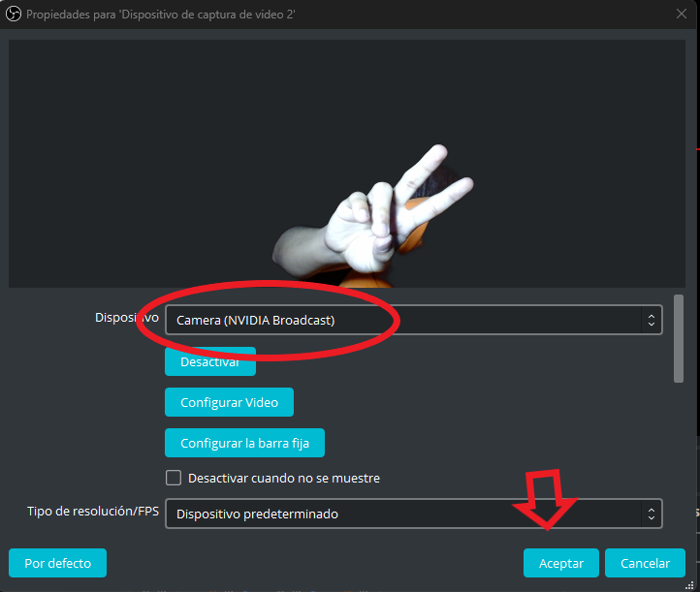The width and height of the screenshot is (700, 592).
Task: Click Configurar la barra fija
Action: pyautogui.click(x=244, y=443)
